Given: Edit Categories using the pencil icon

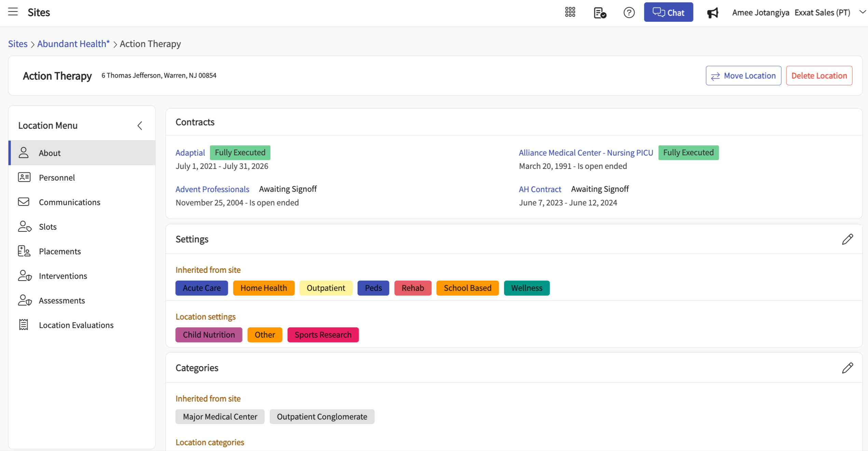Looking at the screenshot, I should click(848, 368).
